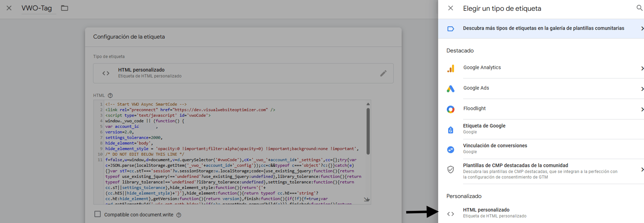Open the HTML help question-mark icon

110,96
